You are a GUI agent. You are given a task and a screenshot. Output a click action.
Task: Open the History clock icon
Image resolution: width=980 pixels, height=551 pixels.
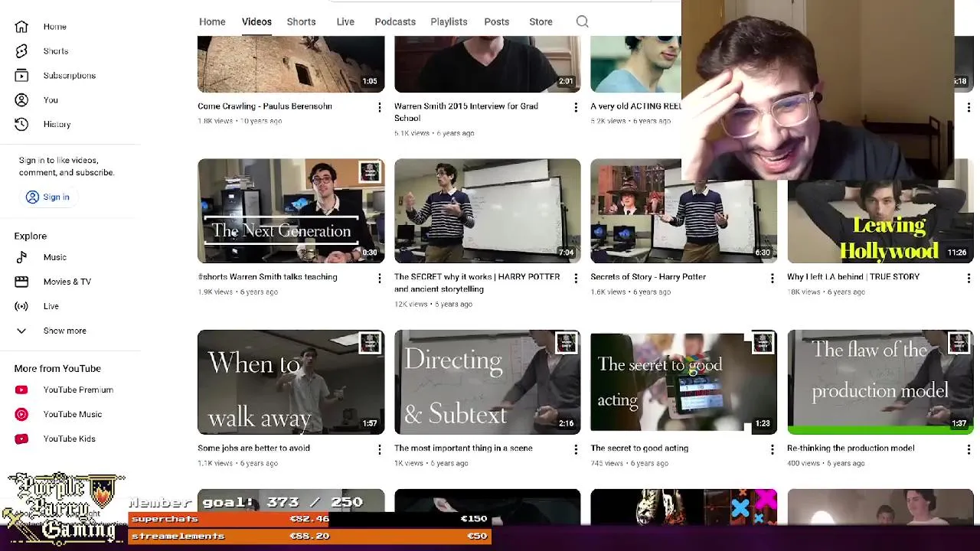coord(21,125)
